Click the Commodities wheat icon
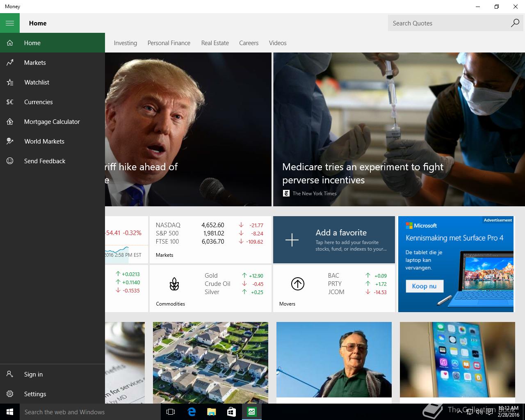Screen dimensions: 525x420 click(174, 284)
